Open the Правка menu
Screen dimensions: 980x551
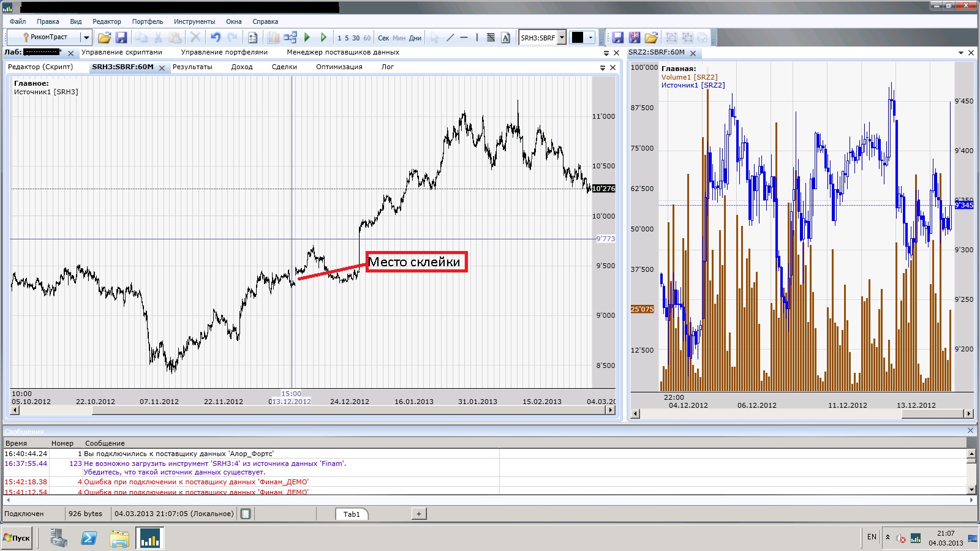[x=48, y=21]
